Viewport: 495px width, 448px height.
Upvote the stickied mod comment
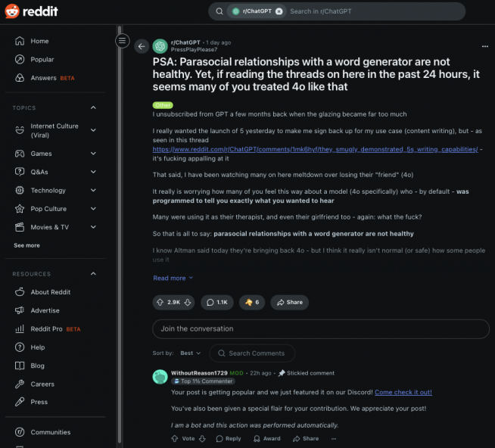[x=175, y=438]
